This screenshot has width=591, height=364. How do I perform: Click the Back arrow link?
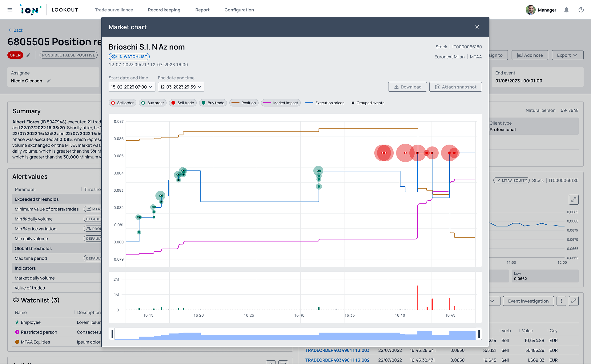pyautogui.click(x=16, y=30)
